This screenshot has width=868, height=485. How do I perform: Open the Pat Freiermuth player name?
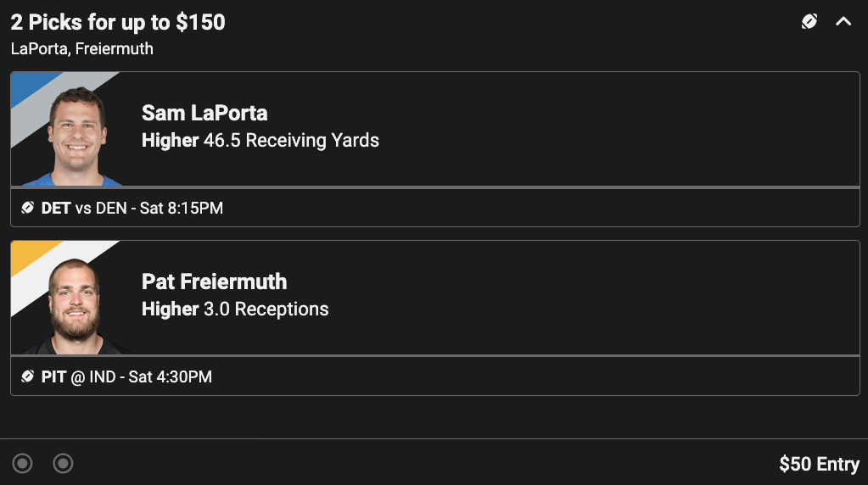(x=214, y=282)
